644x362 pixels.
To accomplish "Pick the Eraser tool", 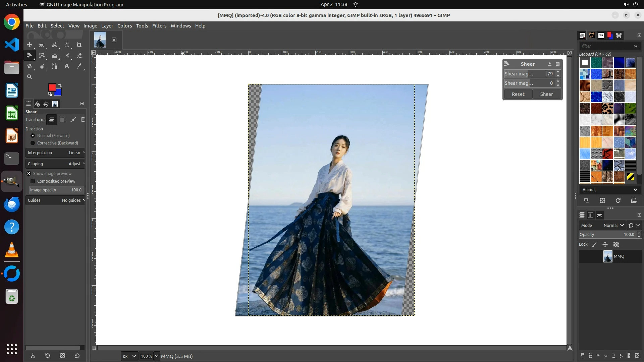I will click(79, 56).
